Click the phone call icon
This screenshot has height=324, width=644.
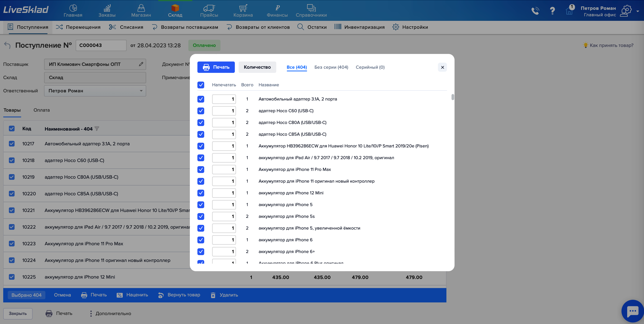[x=535, y=11]
